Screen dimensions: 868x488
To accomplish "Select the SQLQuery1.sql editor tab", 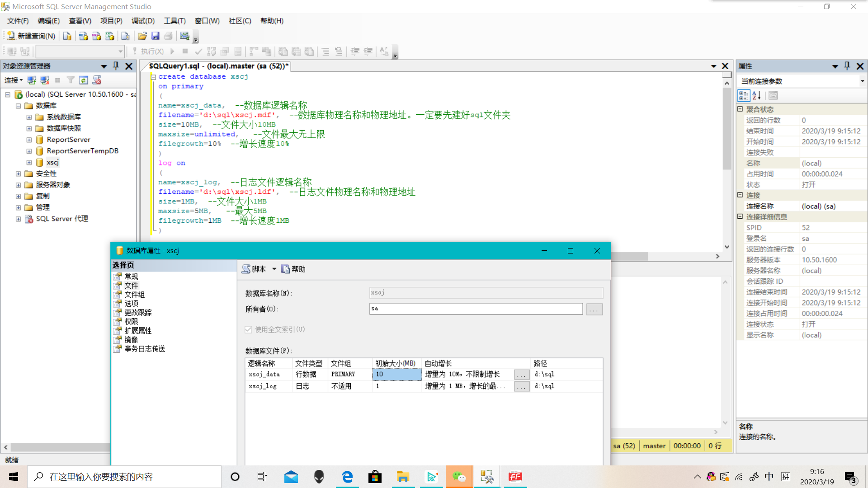I will coord(219,66).
